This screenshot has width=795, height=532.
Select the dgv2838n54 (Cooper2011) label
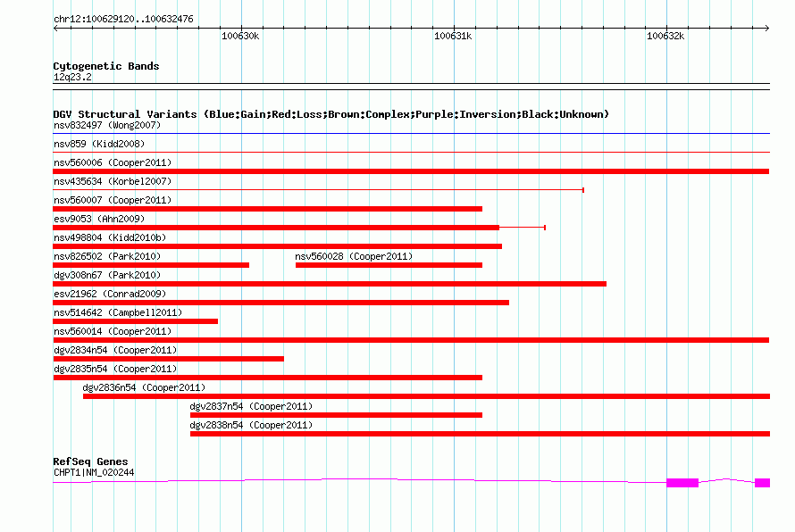tap(251, 425)
